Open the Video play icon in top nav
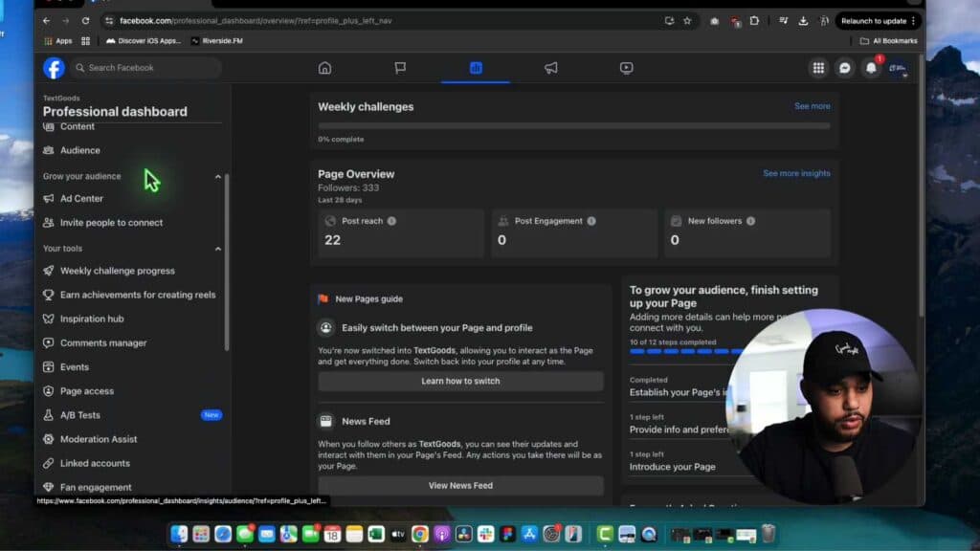 pyautogui.click(x=626, y=68)
